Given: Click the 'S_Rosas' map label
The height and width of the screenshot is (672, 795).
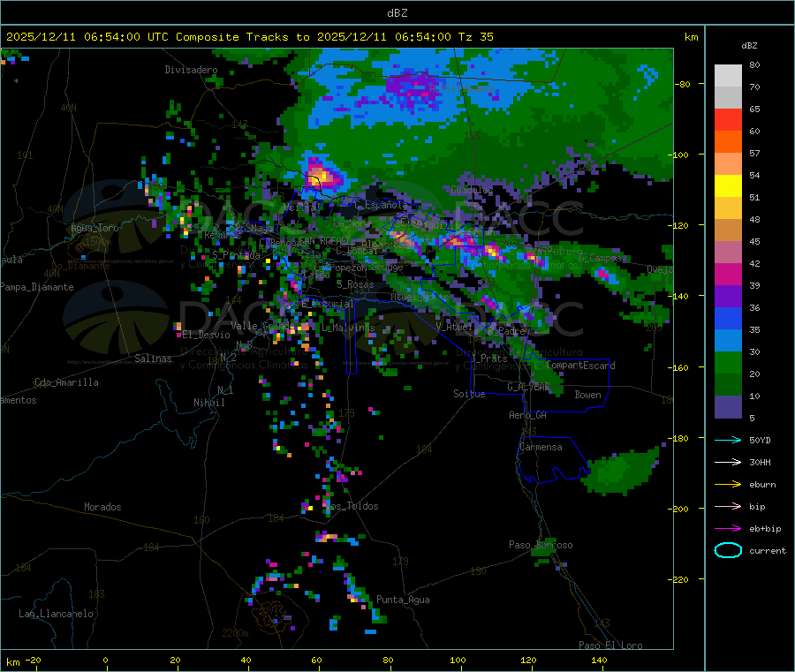Looking at the screenshot, I should 355,284.
